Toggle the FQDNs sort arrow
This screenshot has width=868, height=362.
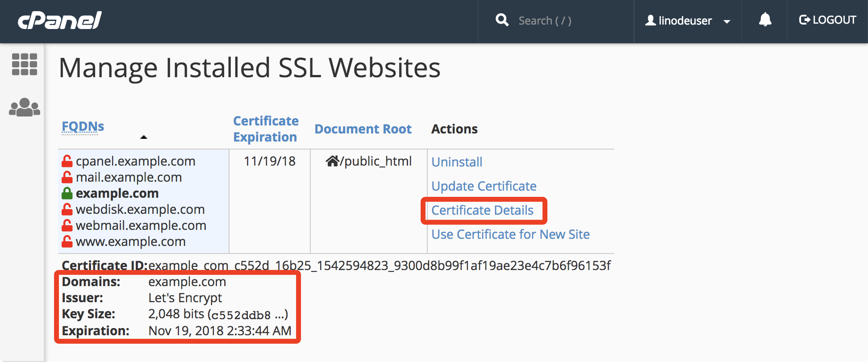tap(143, 137)
